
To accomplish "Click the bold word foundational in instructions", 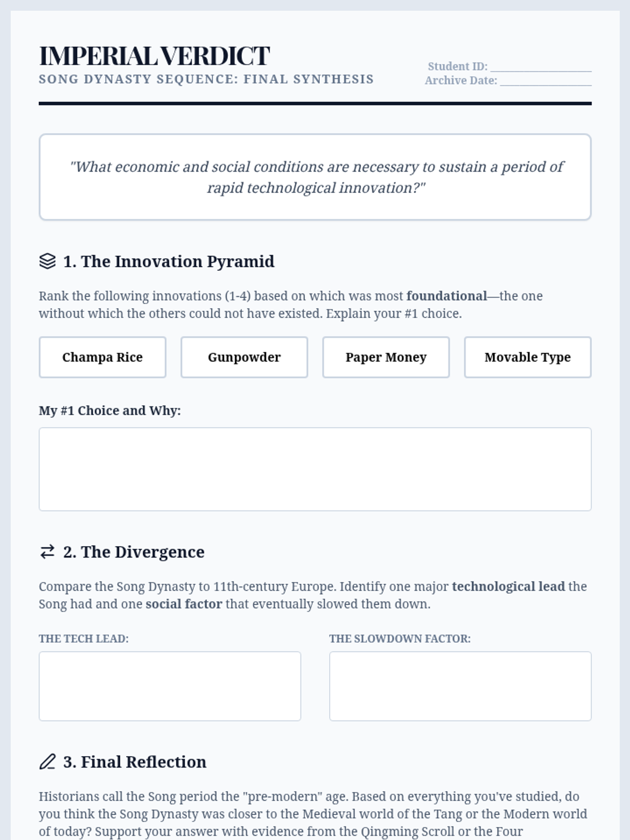I will pyautogui.click(x=447, y=296).
